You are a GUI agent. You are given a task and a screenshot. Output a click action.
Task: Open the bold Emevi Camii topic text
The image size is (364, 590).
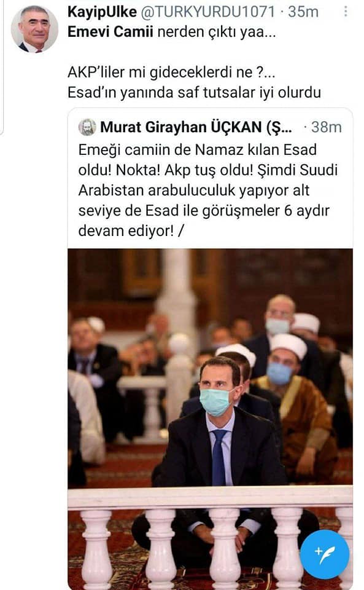click(110, 31)
